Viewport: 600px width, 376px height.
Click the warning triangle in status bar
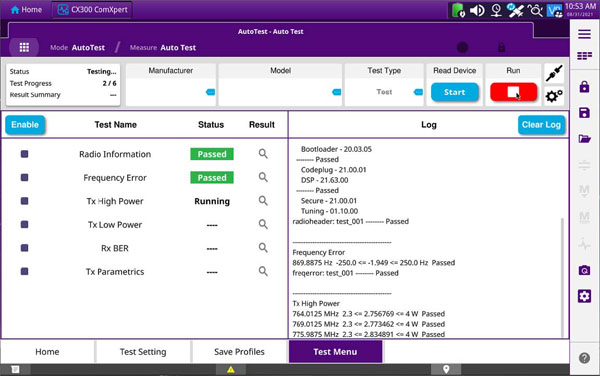231,369
